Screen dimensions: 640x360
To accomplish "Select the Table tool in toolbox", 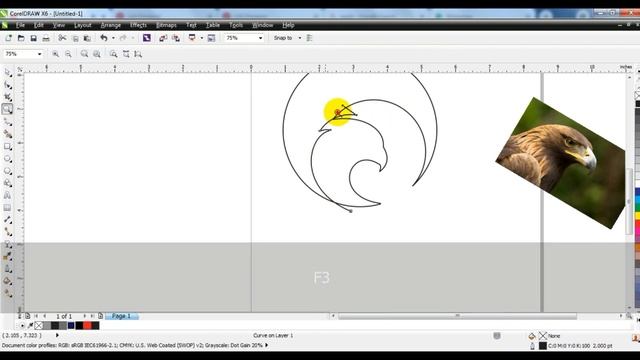I will 7,208.
